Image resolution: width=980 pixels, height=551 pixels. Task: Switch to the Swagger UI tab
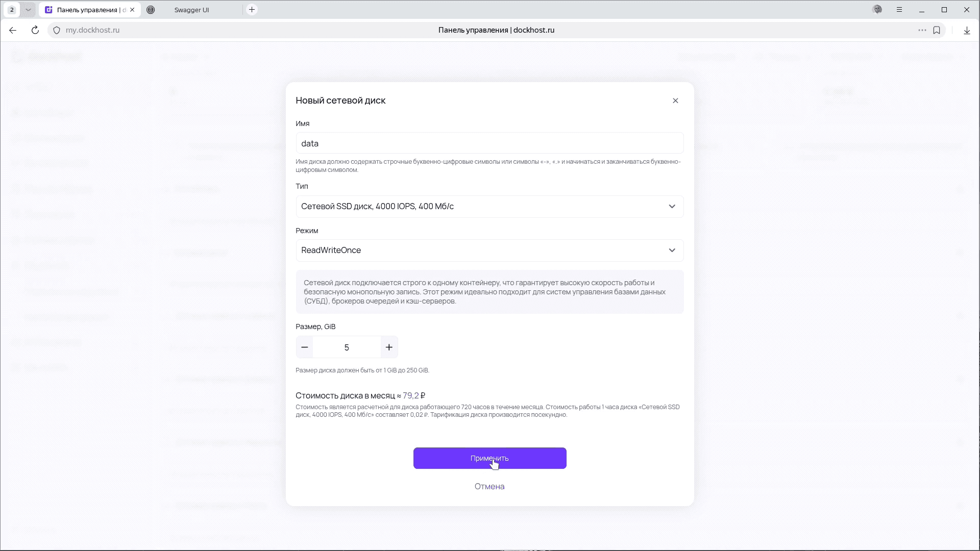[x=191, y=10]
